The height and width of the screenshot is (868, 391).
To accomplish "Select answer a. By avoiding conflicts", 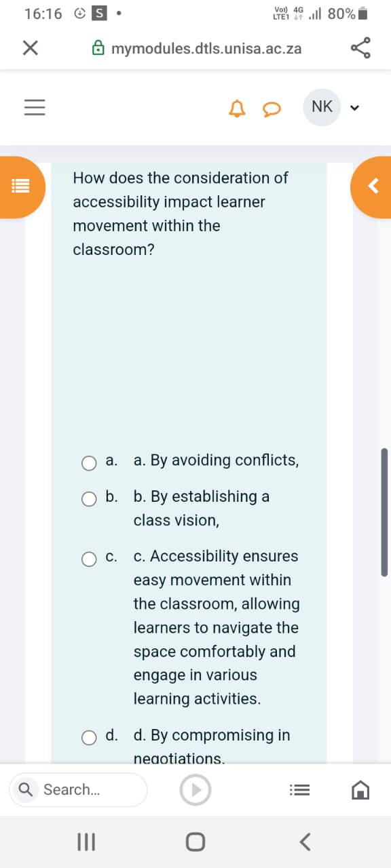I will 89,463.
